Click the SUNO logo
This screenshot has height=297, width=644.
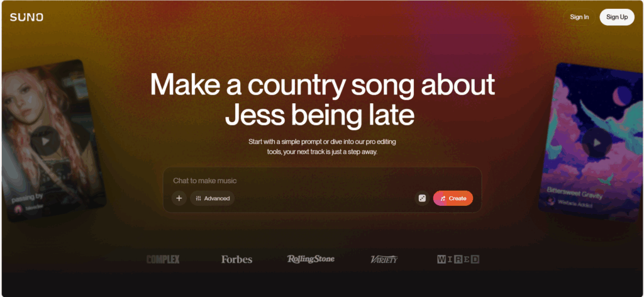pos(26,17)
